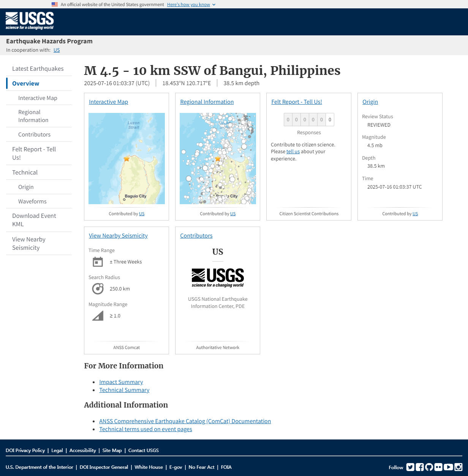This screenshot has width=468, height=476.
Task: Open the USGS Facebook page from the footer
Action: pyautogui.click(x=420, y=467)
